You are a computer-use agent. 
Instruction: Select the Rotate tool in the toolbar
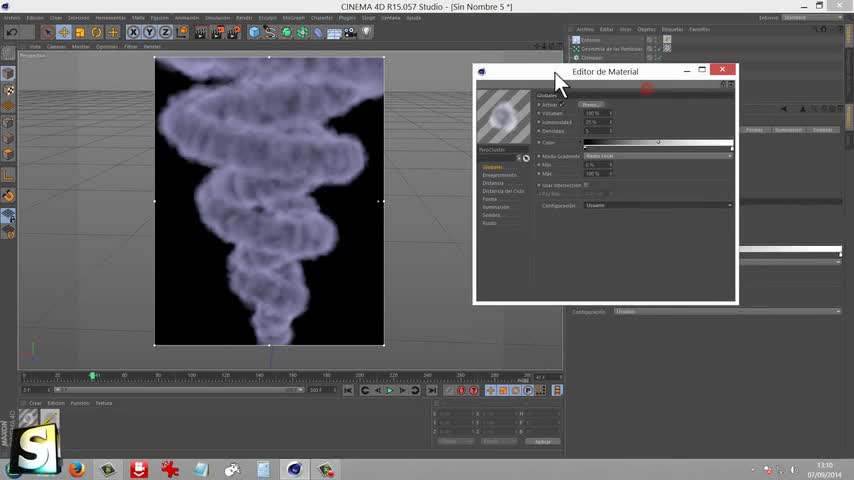(97, 32)
